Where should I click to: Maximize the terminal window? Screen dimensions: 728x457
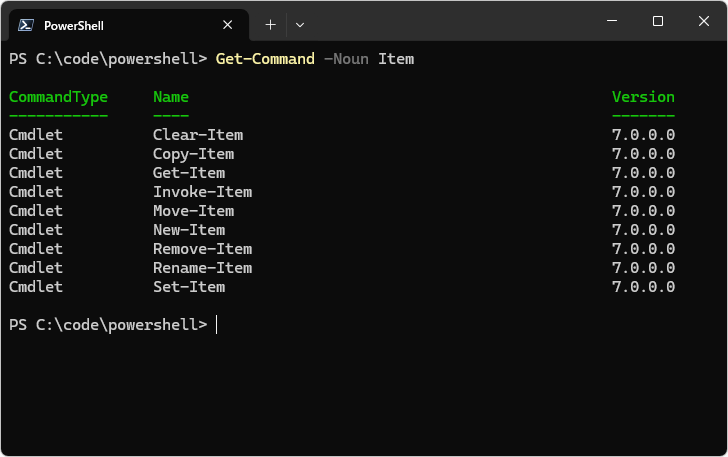658,21
